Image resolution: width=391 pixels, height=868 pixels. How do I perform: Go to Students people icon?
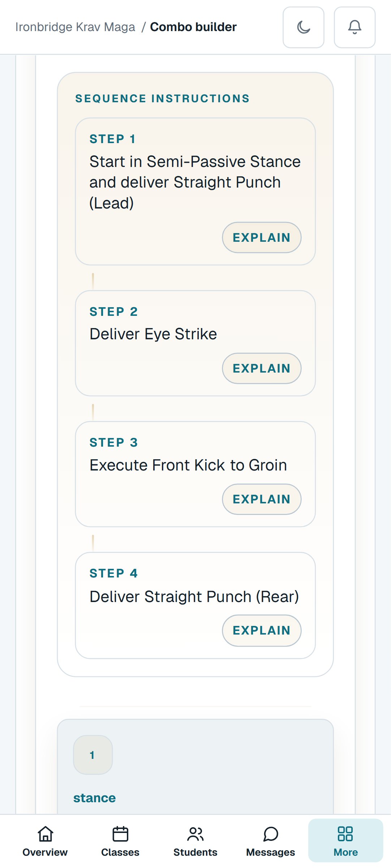pyautogui.click(x=195, y=834)
